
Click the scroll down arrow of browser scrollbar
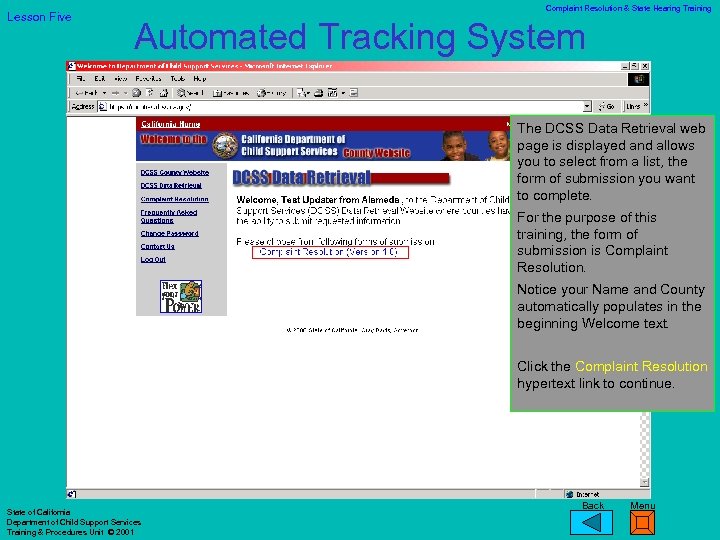click(645, 482)
